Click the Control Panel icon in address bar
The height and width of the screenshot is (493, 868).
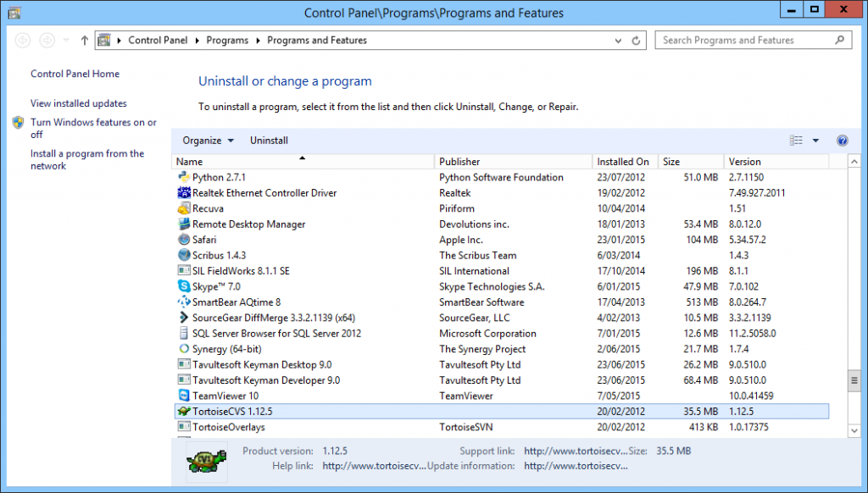[x=103, y=40]
